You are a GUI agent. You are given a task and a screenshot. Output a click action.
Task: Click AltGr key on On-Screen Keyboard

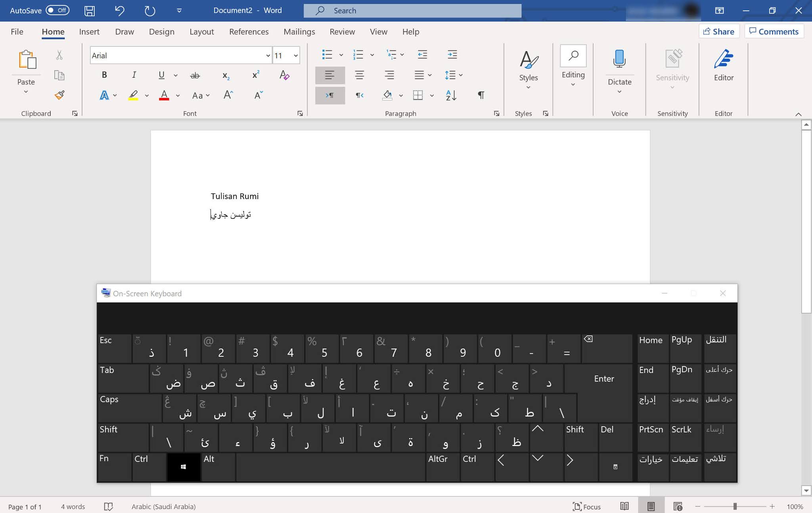pyautogui.click(x=442, y=467)
